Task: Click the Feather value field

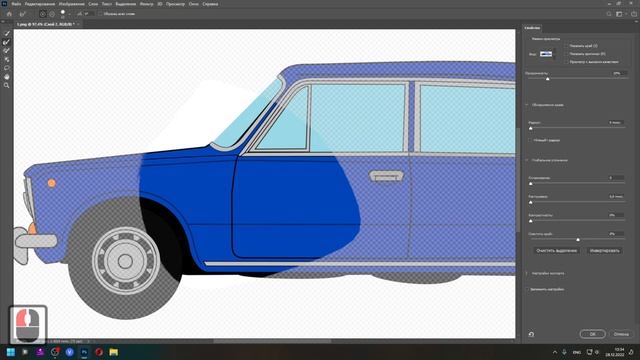Action: (616, 196)
